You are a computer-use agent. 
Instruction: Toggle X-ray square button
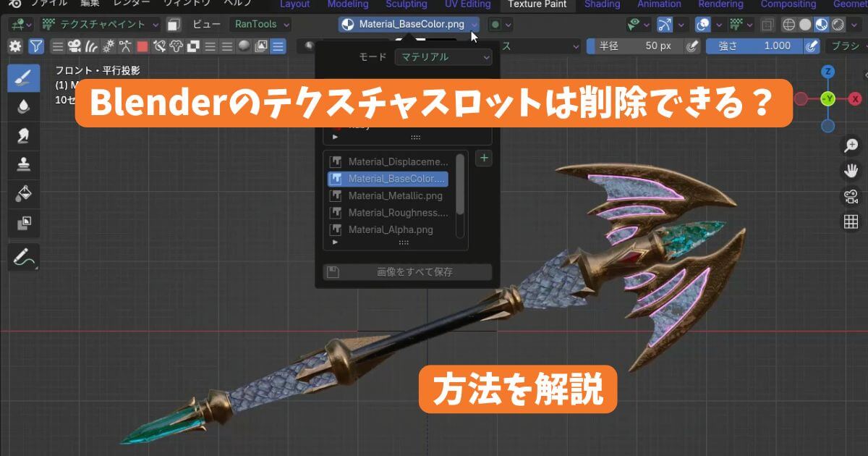767,25
